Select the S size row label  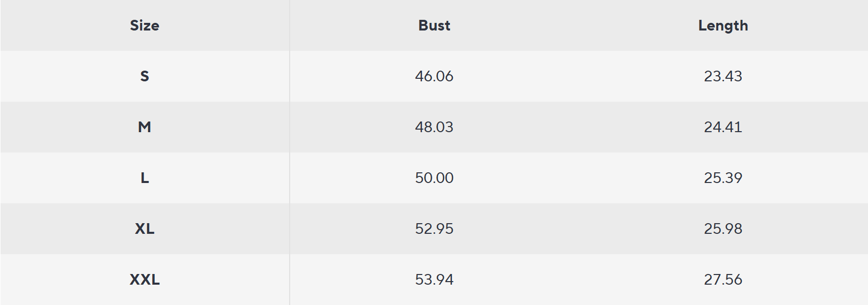pos(145,76)
